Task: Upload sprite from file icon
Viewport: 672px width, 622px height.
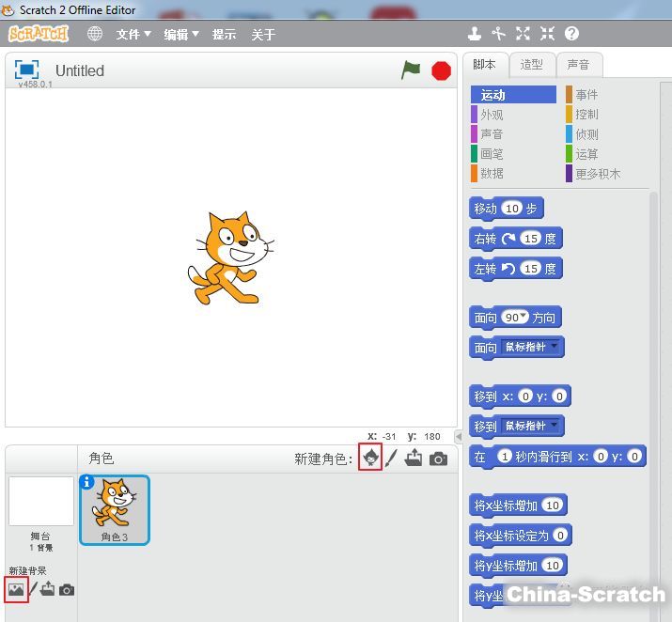Action: pos(414,458)
